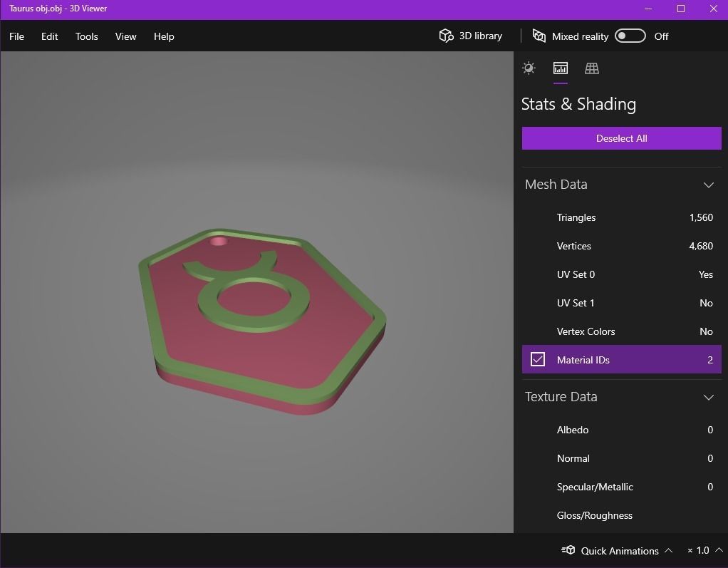The height and width of the screenshot is (568, 728).
Task: Click the 3D library label
Action: [x=481, y=36]
